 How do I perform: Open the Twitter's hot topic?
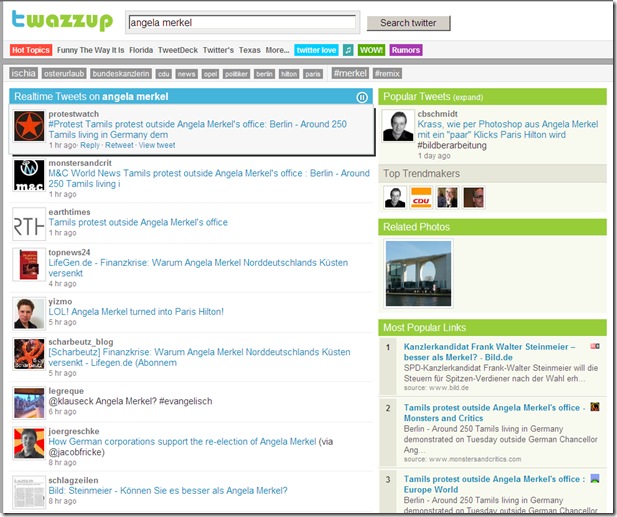point(218,50)
